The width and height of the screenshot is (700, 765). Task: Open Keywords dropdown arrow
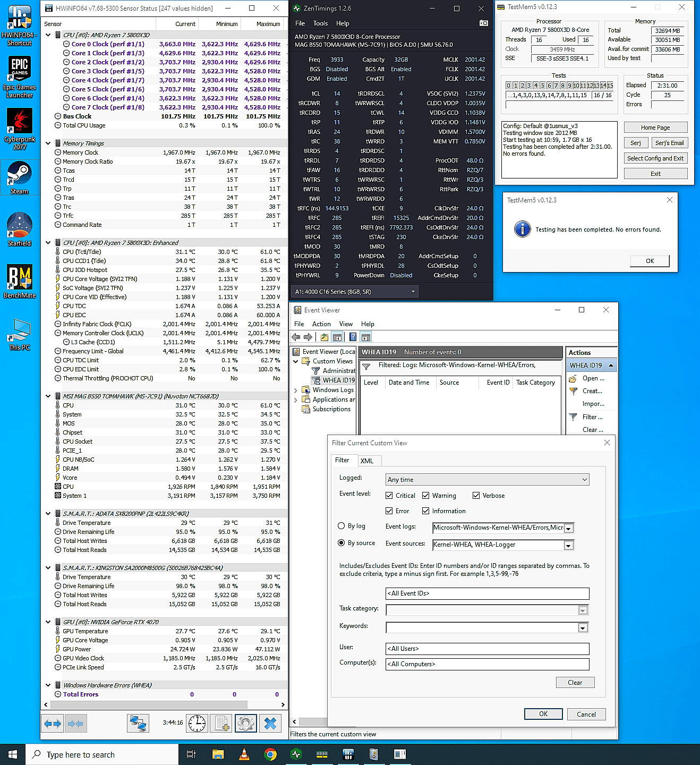583,628
